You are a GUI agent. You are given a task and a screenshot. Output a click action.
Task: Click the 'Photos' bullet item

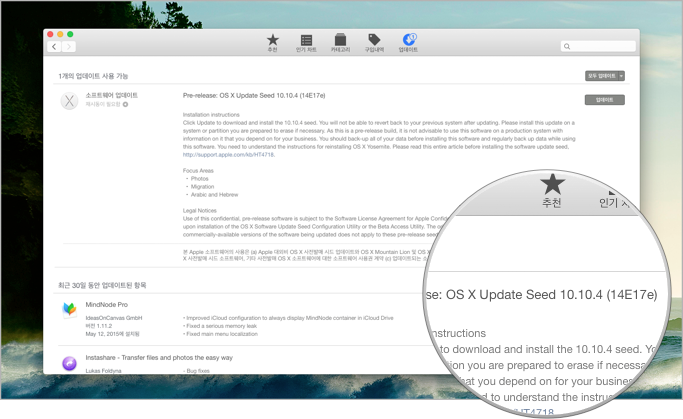(199, 179)
